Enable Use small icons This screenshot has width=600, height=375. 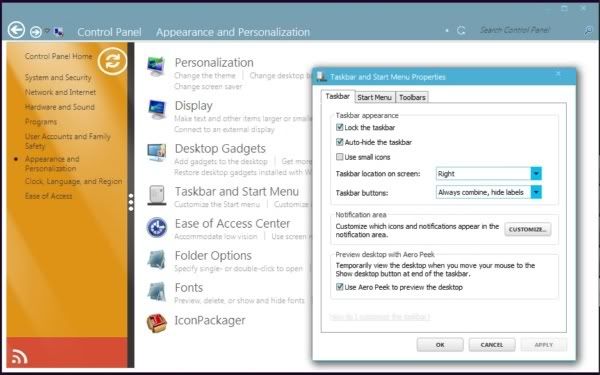click(x=339, y=157)
